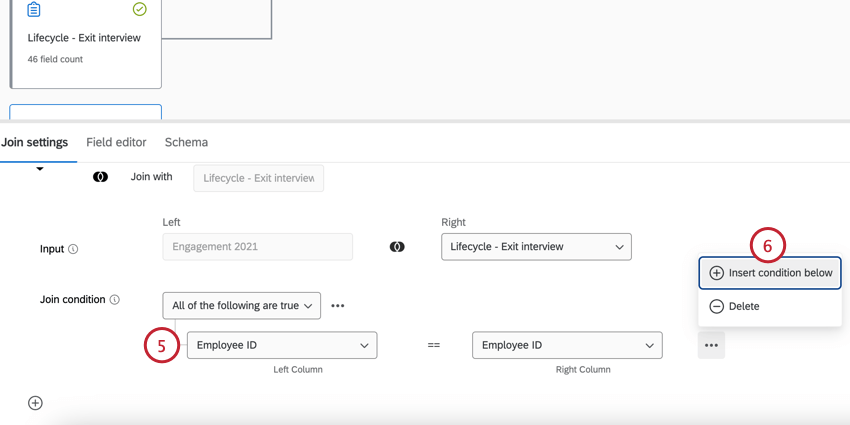Screen dimensions: 850x425
Task: Open the Schema tab
Action: coord(186,142)
